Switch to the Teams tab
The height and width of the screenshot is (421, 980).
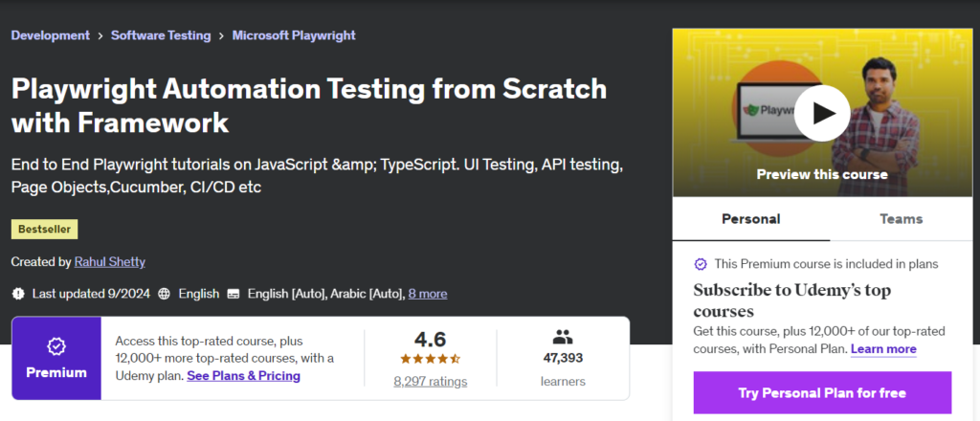(x=902, y=219)
